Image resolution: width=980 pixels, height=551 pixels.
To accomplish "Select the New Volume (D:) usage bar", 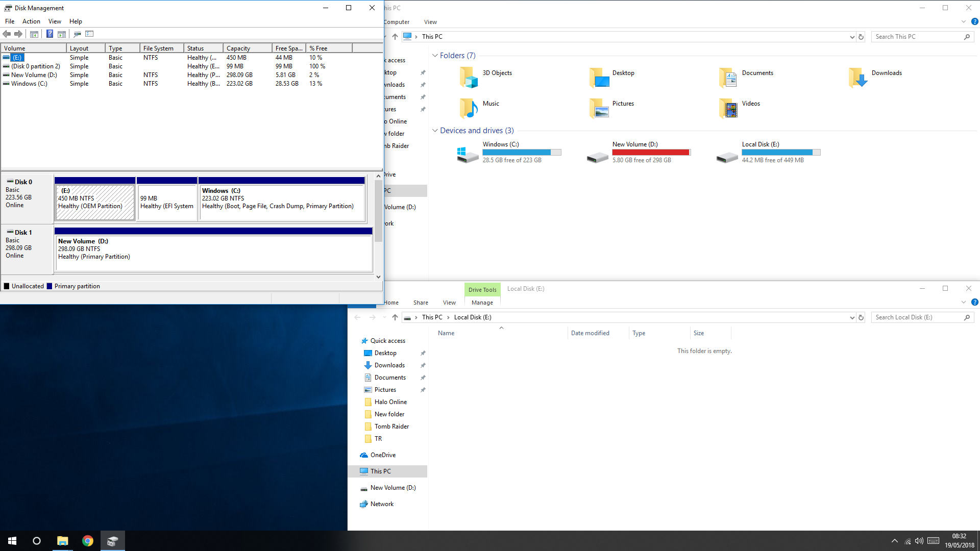I will pos(651,153).
